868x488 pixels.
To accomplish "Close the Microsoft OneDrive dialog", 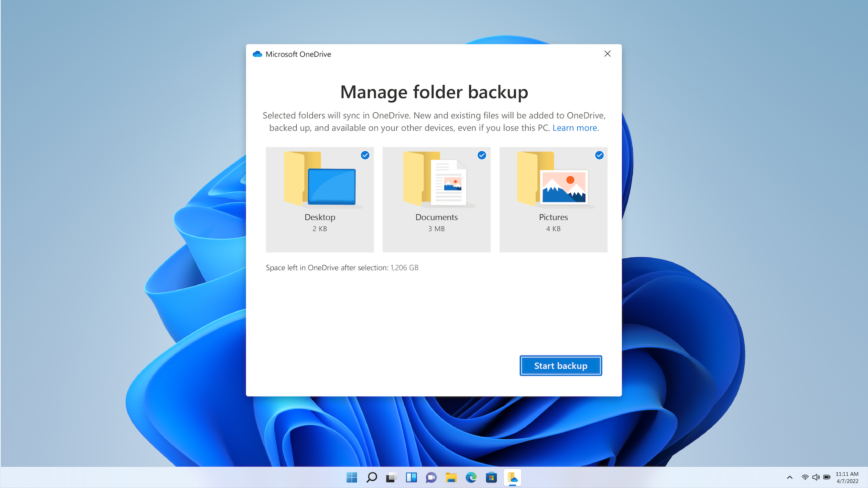I will [607, 54].
